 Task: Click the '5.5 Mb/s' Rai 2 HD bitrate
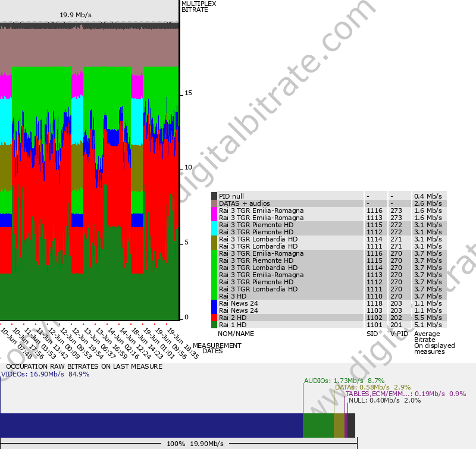[428, 318]
